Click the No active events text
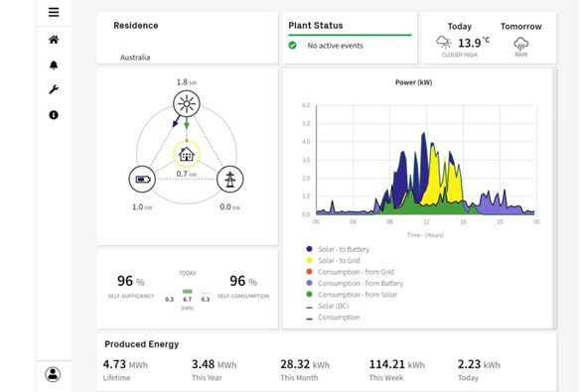 click(335, 46)
